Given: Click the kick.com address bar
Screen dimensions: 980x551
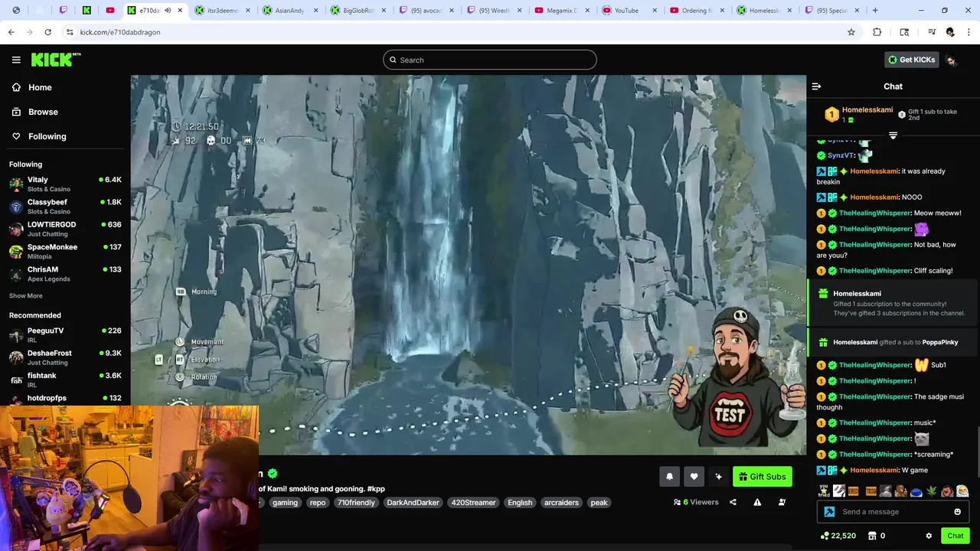Looking at the screenshot, I should (452, 32).
